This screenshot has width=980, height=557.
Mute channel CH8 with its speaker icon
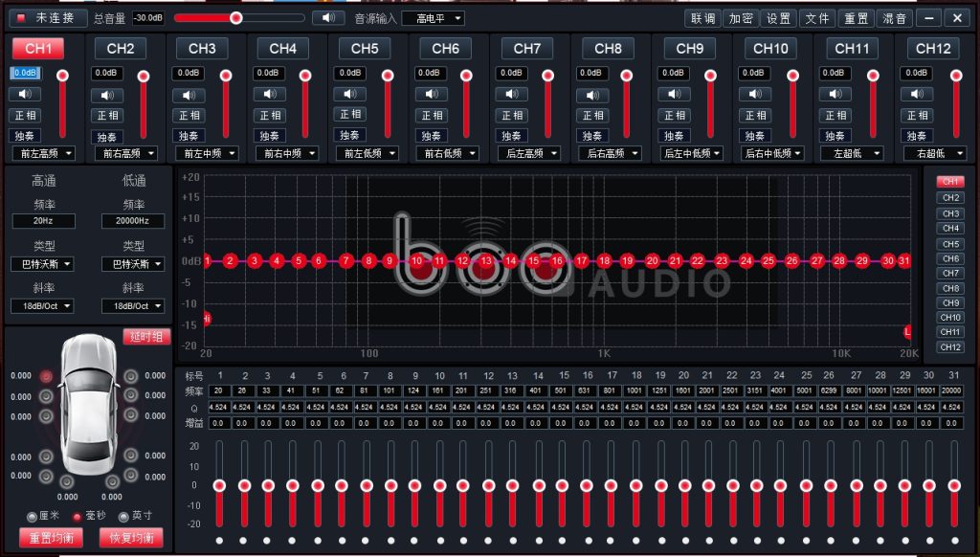[592, 96]
